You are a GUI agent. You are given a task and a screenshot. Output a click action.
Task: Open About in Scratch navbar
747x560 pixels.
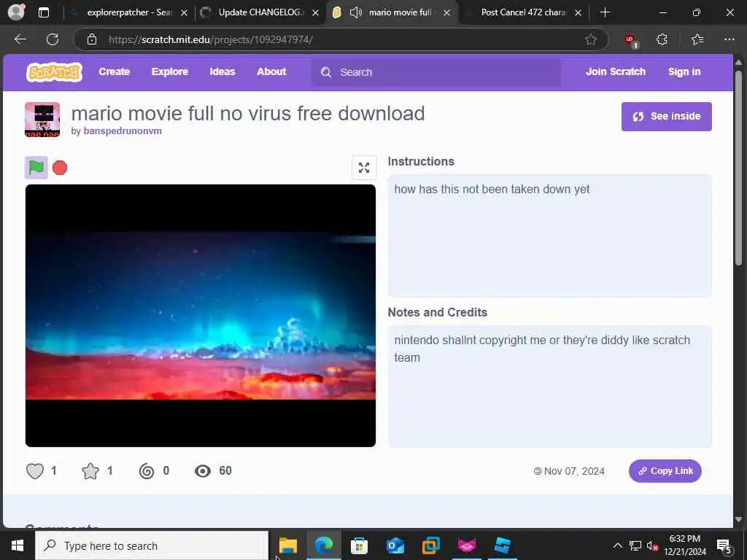(x=271, y=72)
